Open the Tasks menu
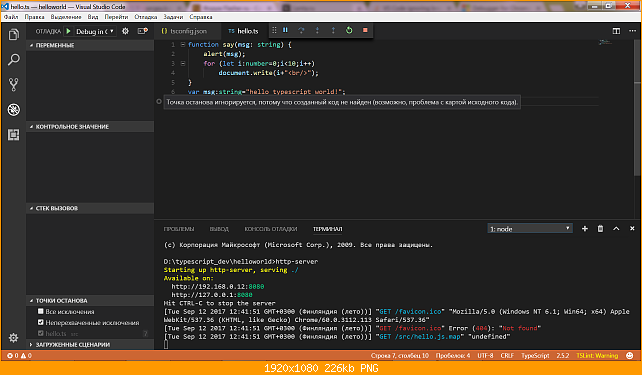 (173, 17)
